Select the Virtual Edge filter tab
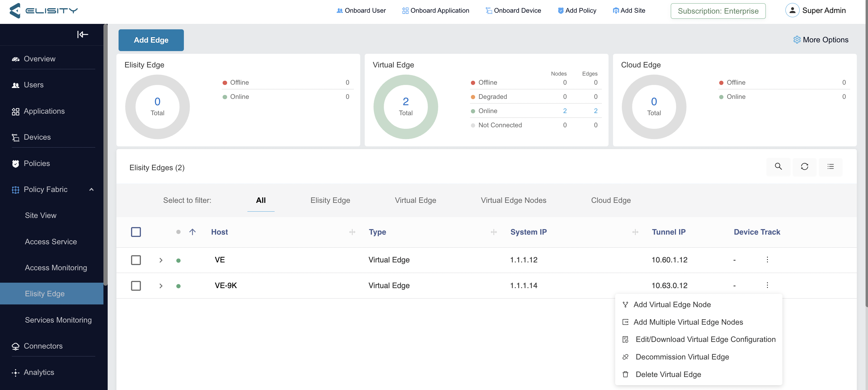Image resolution: width=868 pixels, height=390 pixels. [416, 200]
